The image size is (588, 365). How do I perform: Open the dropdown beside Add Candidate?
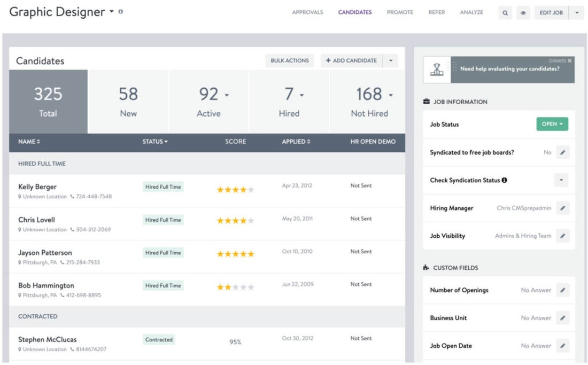pos(391,60)
